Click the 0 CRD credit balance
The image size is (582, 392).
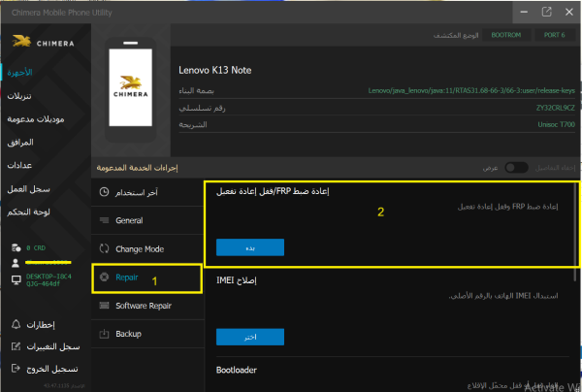point(36,248)
